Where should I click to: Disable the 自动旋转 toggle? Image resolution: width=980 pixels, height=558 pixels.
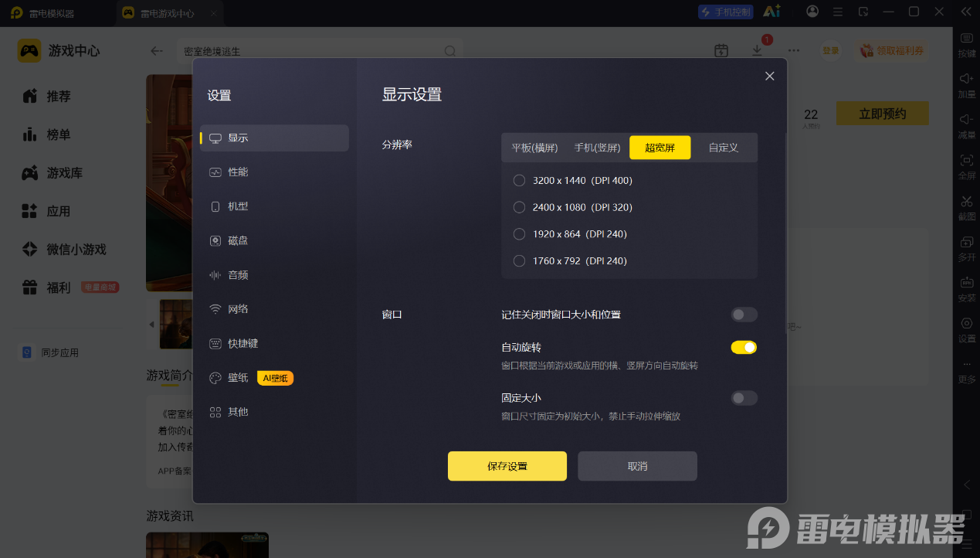(744, 348)
